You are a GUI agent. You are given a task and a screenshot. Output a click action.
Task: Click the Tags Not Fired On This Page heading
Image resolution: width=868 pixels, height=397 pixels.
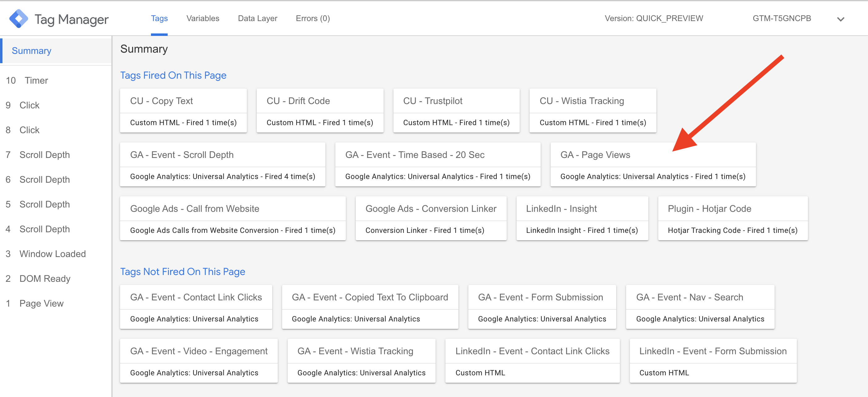click(x=183, y=272)
